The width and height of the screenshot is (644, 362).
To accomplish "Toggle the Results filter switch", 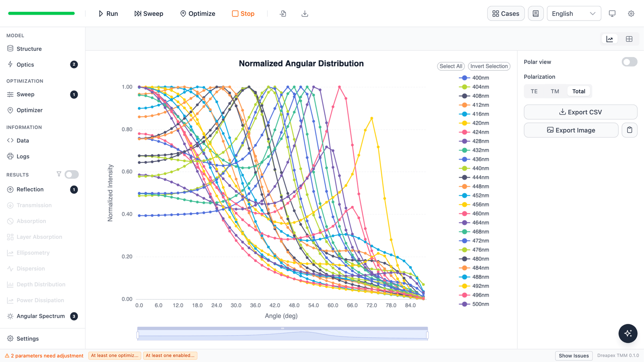I will pyautogui.click(x=72, y=174).
